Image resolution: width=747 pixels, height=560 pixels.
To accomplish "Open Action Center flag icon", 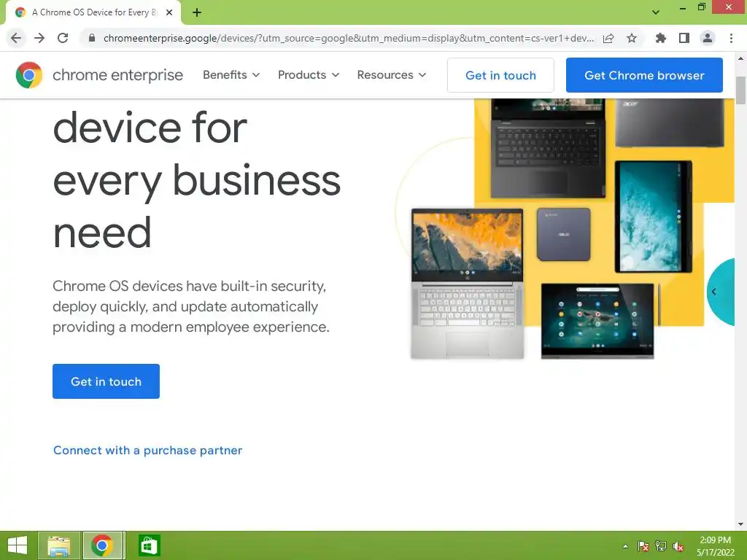I will [643, 546].
